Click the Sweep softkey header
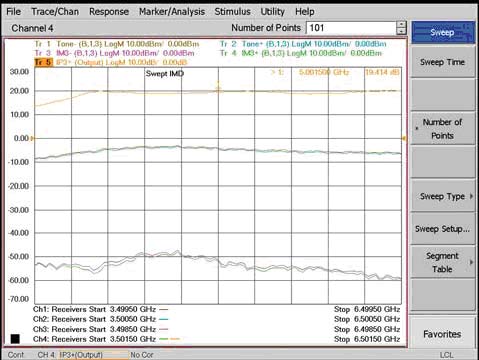 443,33
